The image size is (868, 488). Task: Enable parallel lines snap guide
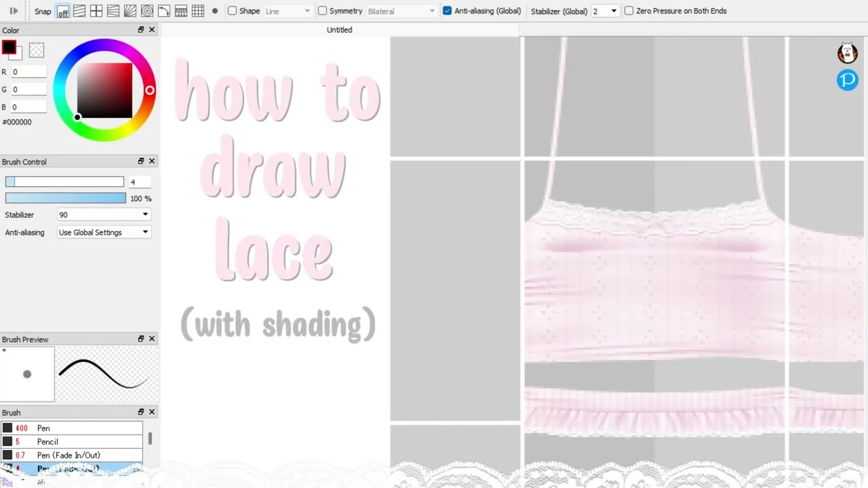[x=79, y=11]
